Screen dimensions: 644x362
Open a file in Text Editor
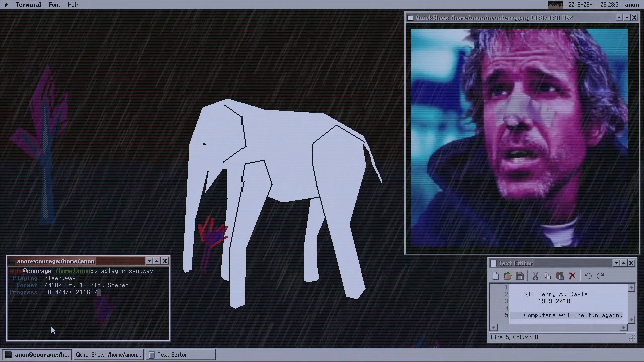point(507,276)
